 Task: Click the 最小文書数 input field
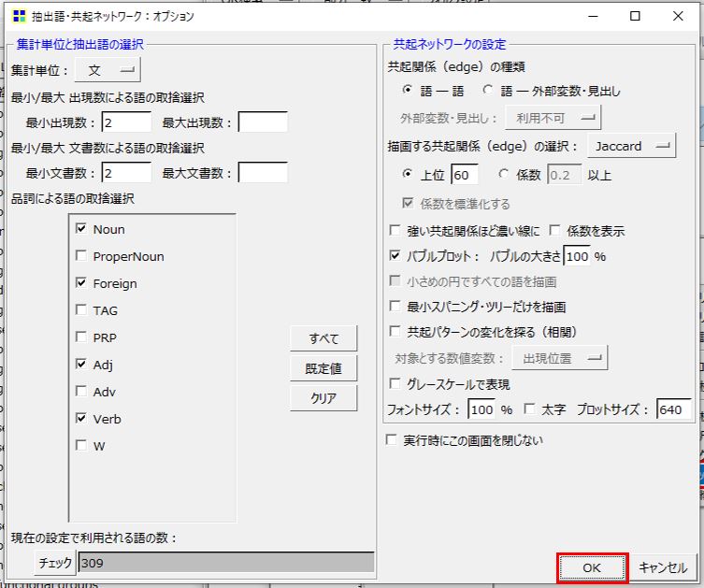pyautogui.click(x=126, y=173)
